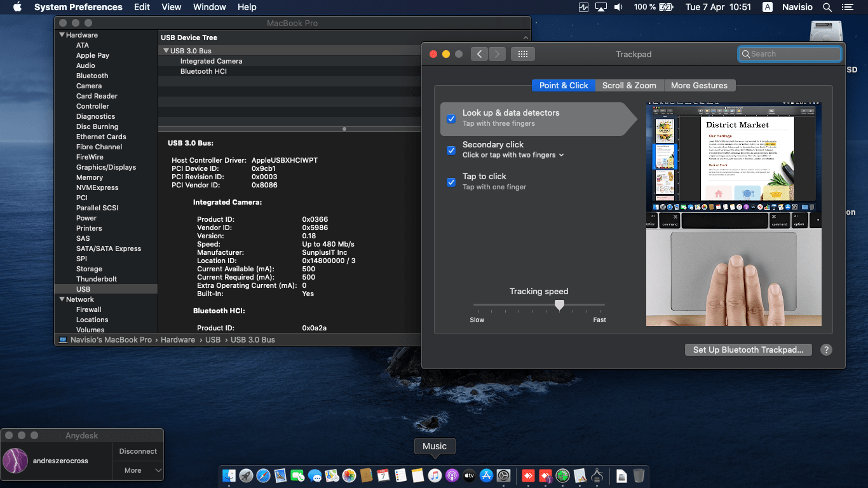Viewport: 868px width, 488px height.
Task: Click the input source 'A' icon in menu bar
Action: click(x=768, y=7)
